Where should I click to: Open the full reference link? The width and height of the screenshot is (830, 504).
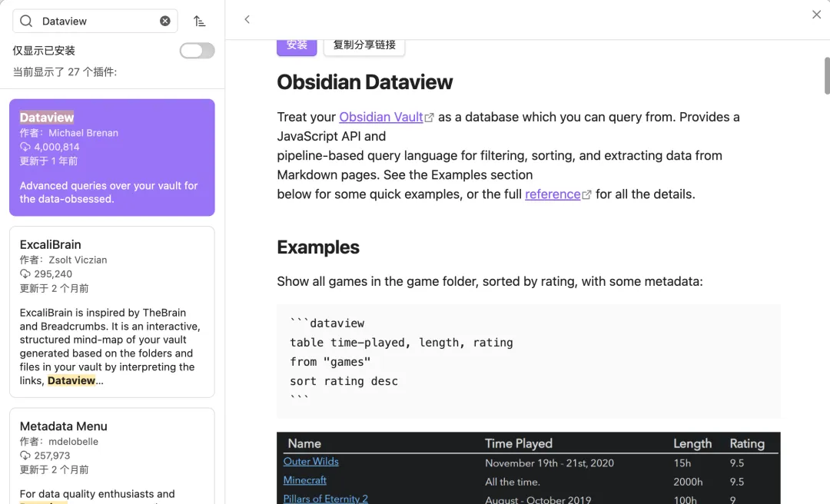(x=553, y=194)
